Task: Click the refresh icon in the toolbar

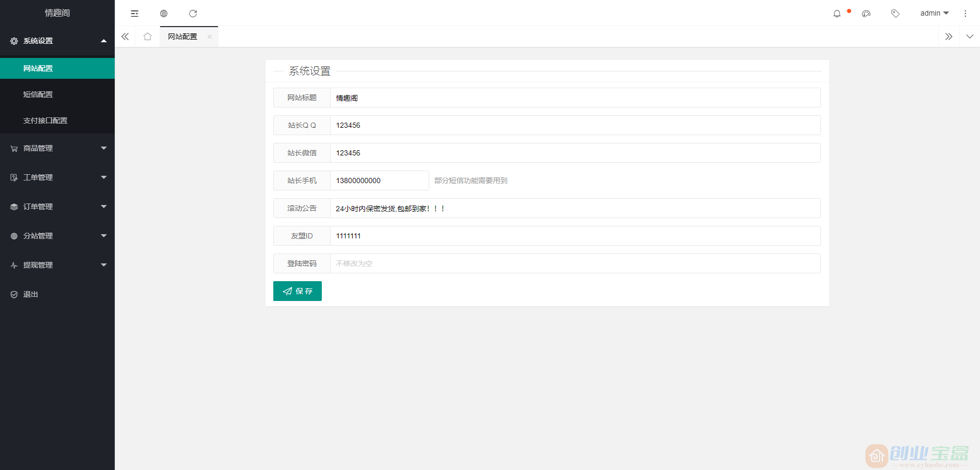Action: 193,13
